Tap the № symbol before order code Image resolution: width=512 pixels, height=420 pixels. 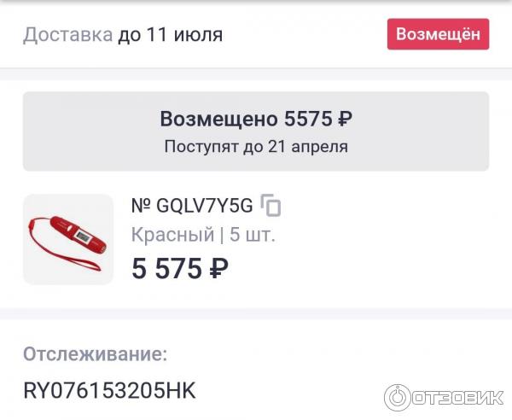[141, 206]
